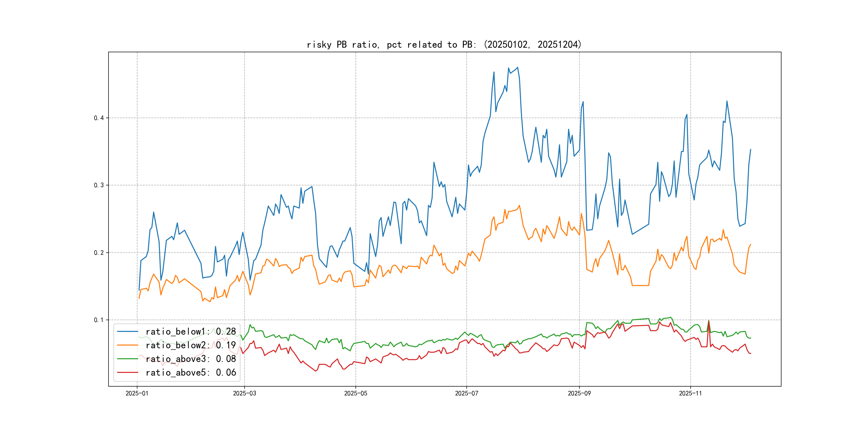Image resolution: width=868 pixels, height=434 pixels.
Task: Click the green ratio_above3 legend line
Action: click(x=127, y=359)
